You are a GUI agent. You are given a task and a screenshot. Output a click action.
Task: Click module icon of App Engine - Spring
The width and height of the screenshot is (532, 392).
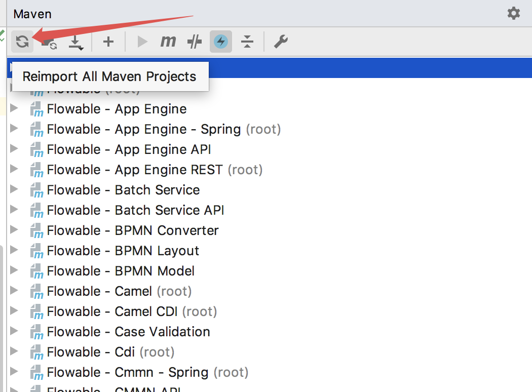click(x=36, y=130)
